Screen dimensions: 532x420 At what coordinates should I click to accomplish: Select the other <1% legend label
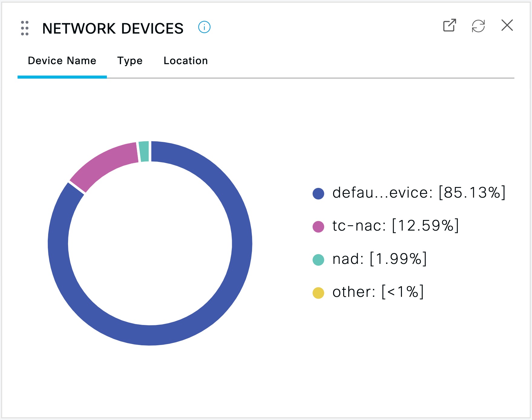[378, 292]
